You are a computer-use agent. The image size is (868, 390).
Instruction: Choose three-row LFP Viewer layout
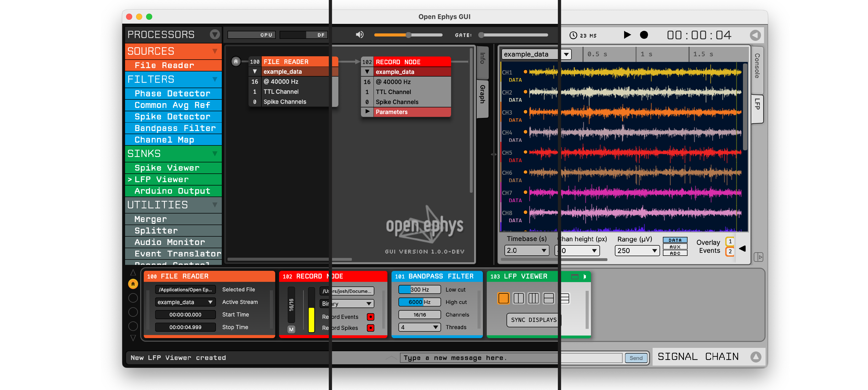pyautogui.click(x=565, y=298)
